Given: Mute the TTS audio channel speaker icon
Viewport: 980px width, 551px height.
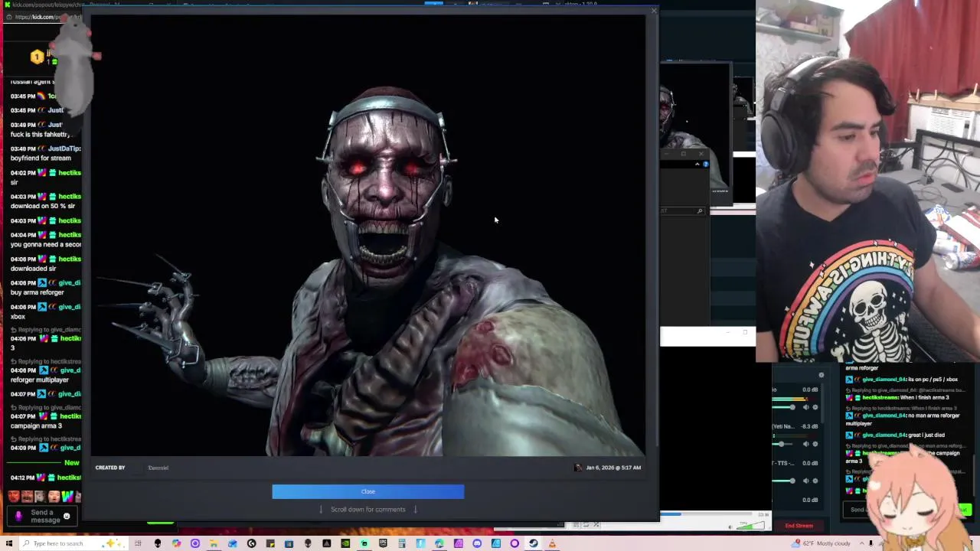Looking at the screenshot, I should click(x=805, y=481).
